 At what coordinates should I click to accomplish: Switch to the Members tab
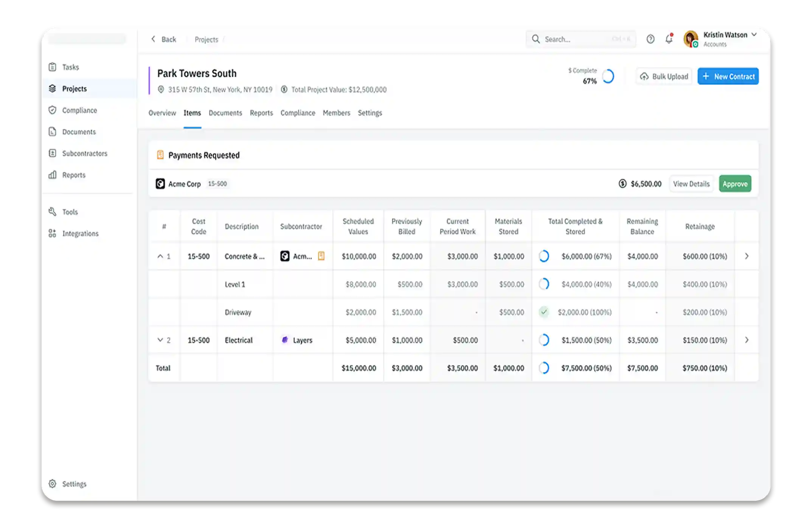coord(336,113)
